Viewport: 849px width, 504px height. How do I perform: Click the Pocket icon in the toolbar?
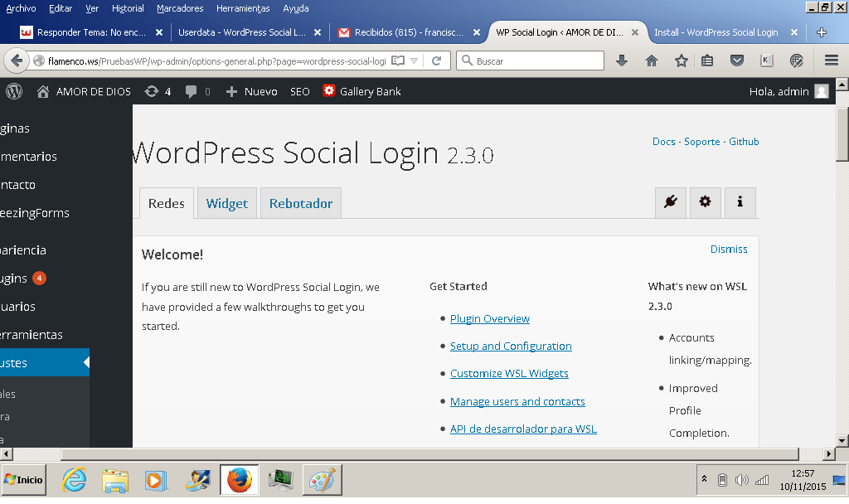tap(737, 61)
